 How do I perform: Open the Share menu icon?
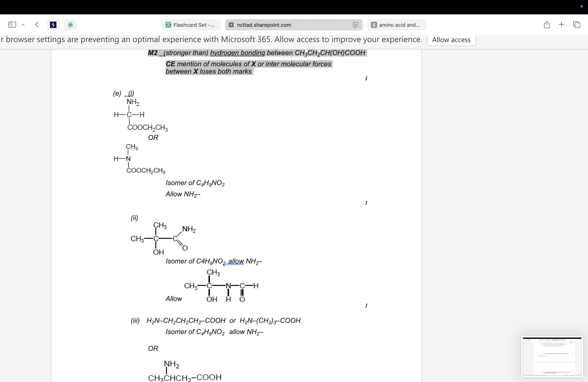point(547,24)
